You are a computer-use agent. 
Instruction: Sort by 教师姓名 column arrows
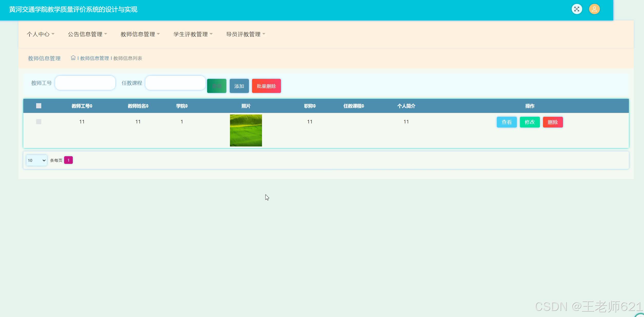point(147,106)
